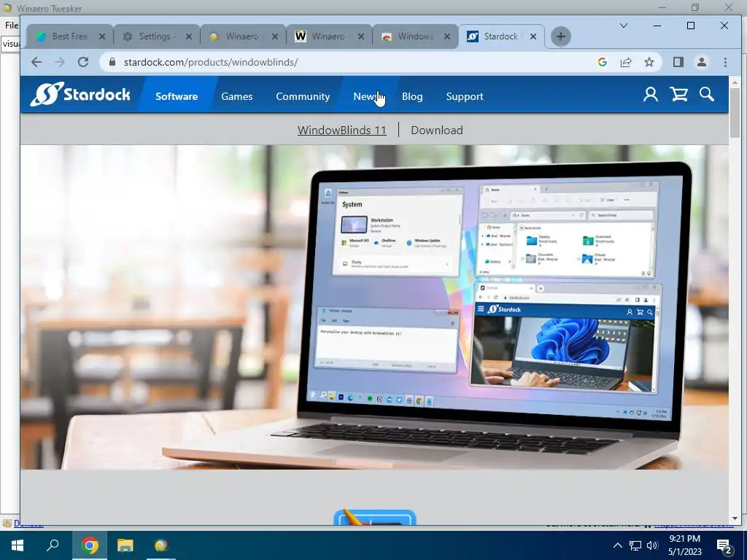Image resolution: width=747 pixels, height=560 pixels.
Task: Open the Games menu item
Action: tap(237, 96)
